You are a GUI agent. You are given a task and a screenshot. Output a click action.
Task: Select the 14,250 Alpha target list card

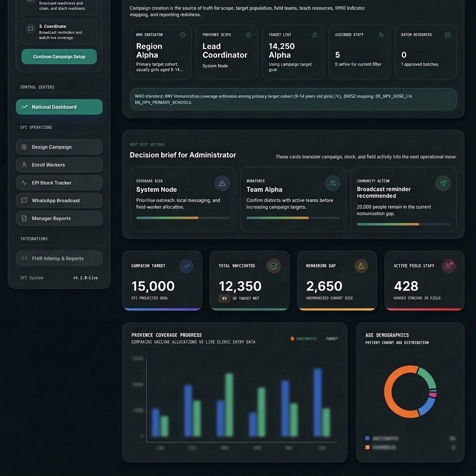293,52
